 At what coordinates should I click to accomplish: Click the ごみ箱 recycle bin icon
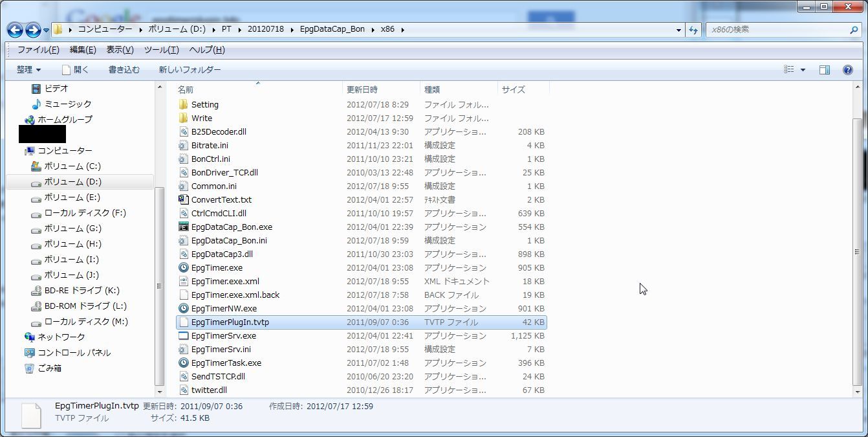[29, 368]
